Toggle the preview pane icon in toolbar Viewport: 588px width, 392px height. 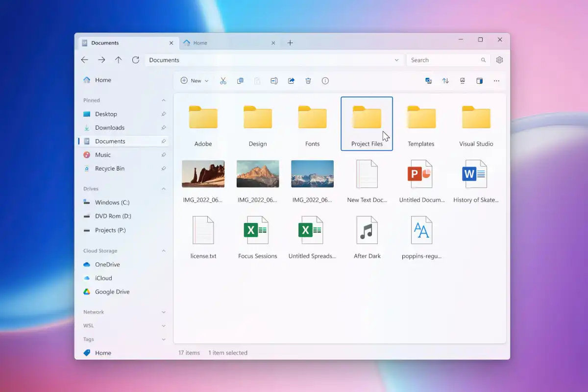click(x=480, y=81)
